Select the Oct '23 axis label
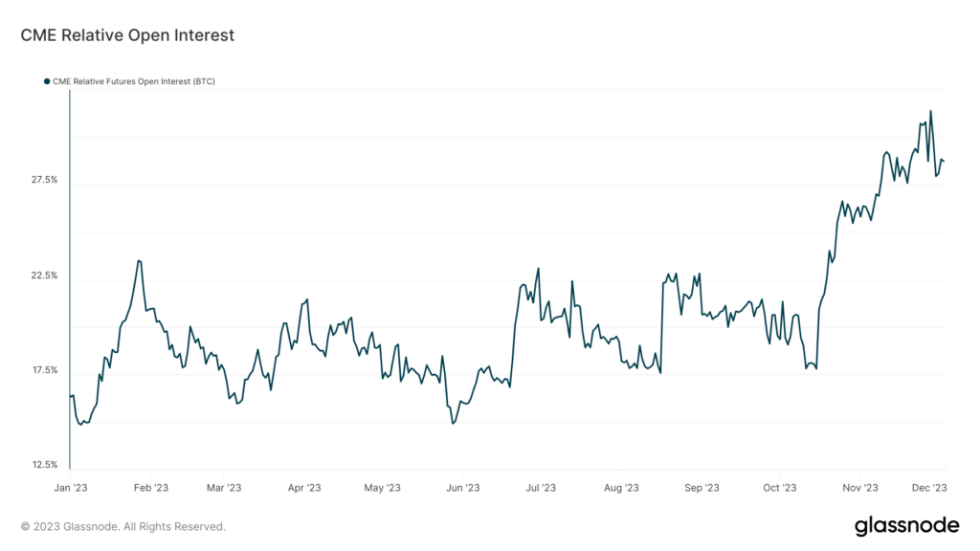Screen dimensions: 980x551 click(780, 487)
